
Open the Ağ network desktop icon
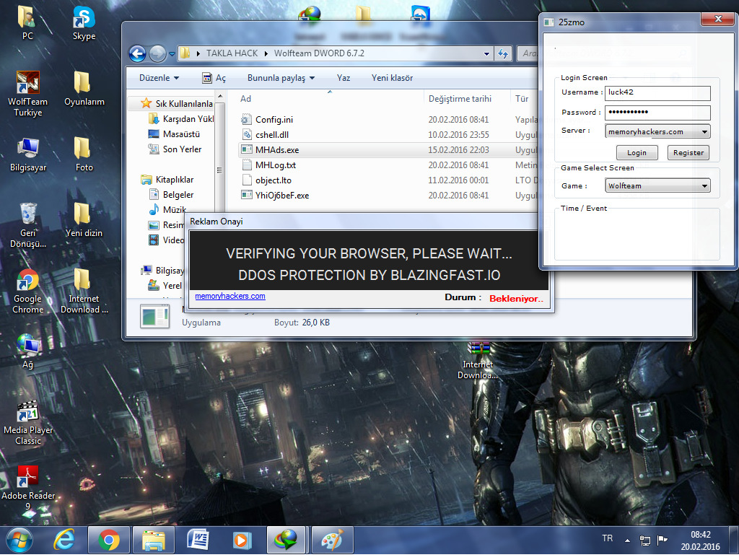coord(28,351)
